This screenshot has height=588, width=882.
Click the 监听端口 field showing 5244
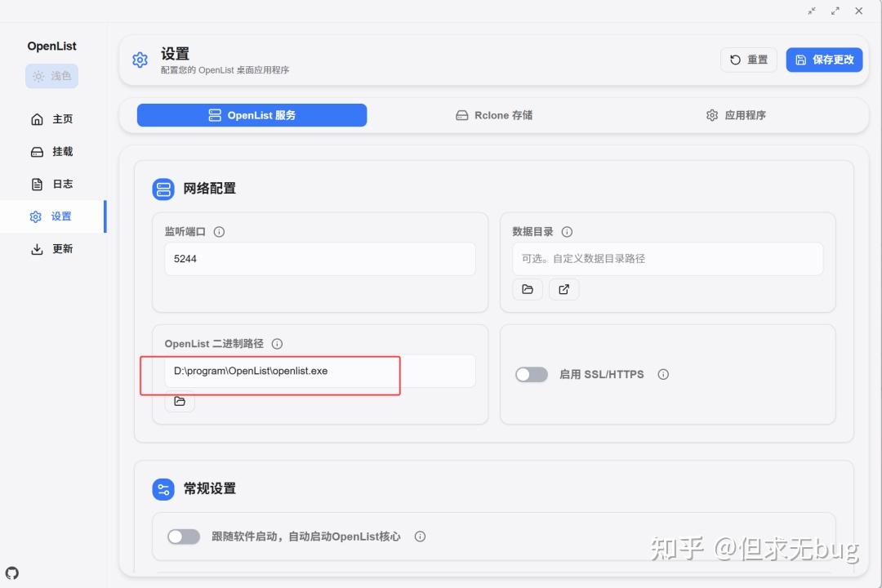[x=320, y=259]
